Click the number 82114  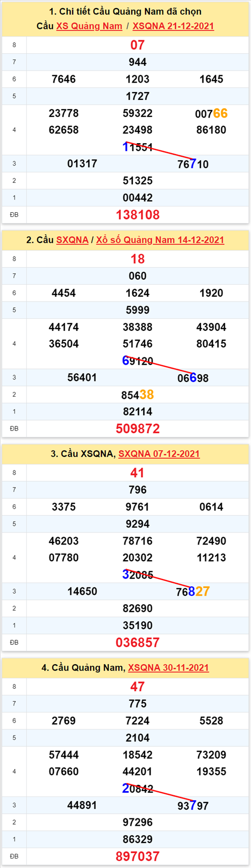tap(138, 412)
